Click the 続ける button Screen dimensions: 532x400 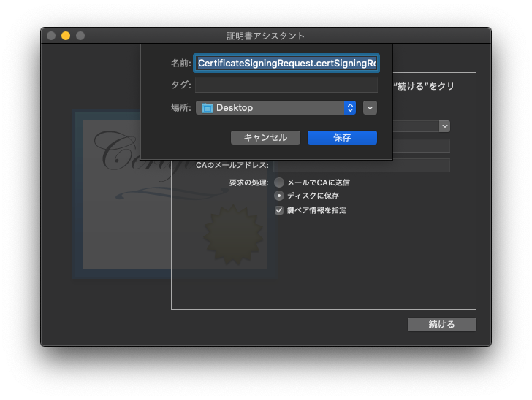click(441, 324)
